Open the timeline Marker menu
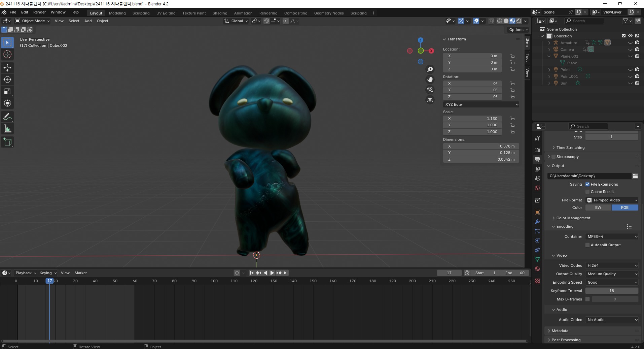644x349 pixels. click(x=80, y=273)
